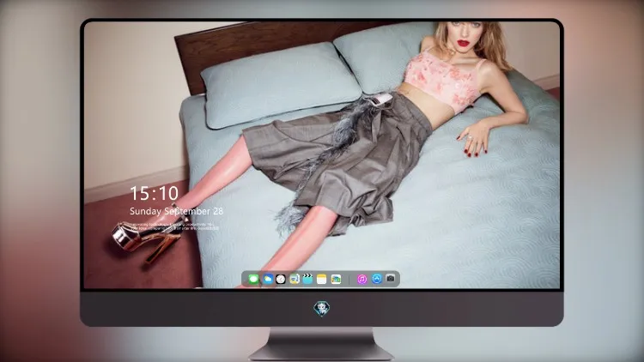The width and height of the screenshot is (644, 362).
Task: Open the Camera app in the dock
Action: [391, 279]
